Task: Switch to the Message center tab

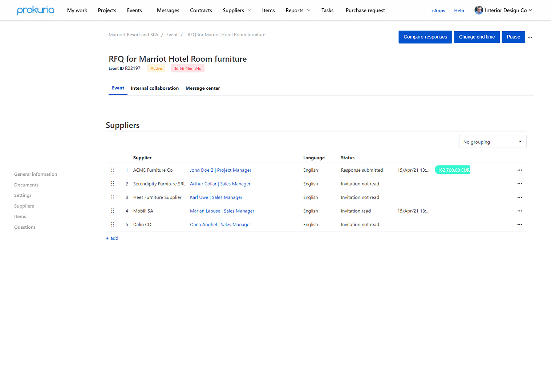Action: (203, 88)
